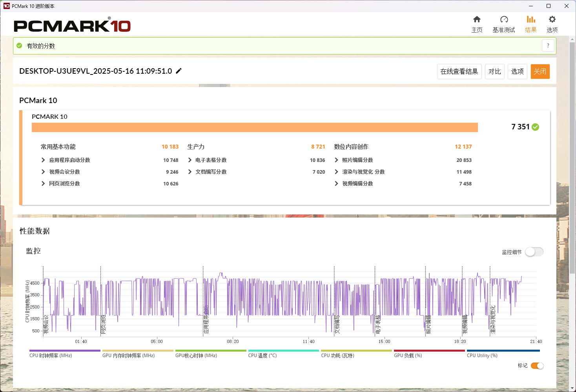Select the 结果 results bar chart icon
The height and width of the screenshot is (392, 576).
click(530, 19)
